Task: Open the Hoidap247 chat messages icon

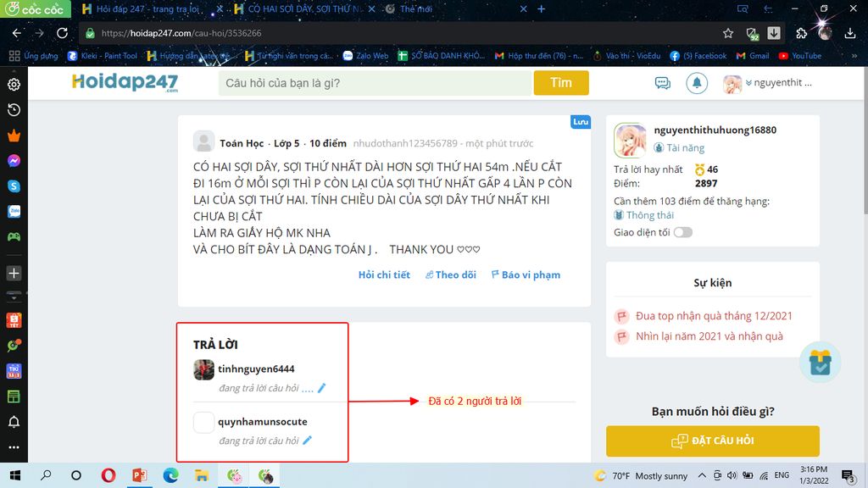Action: (x=663, y=83)
